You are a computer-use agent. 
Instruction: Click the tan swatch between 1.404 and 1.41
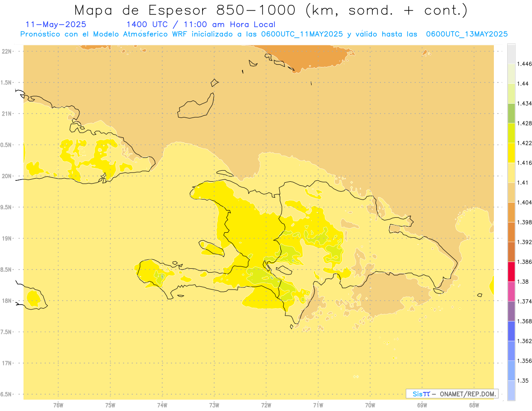(511, 192)
